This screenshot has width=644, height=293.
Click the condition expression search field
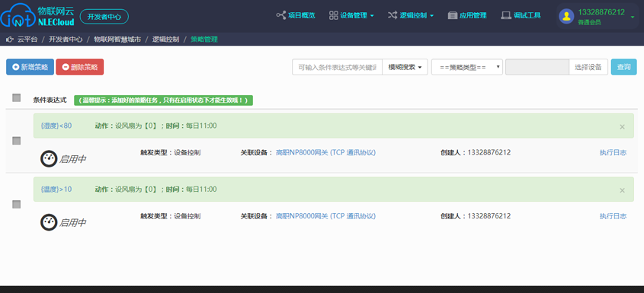(x=337, y=67)
